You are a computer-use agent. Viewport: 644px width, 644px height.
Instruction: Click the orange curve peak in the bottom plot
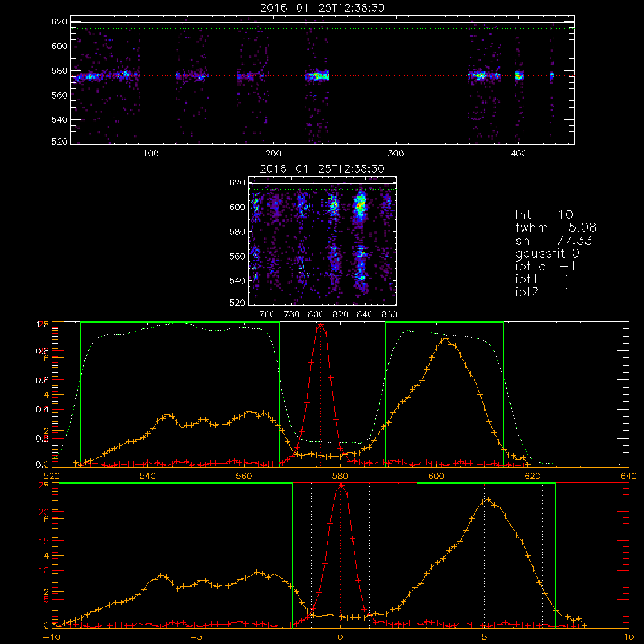[x=488, y=500]
